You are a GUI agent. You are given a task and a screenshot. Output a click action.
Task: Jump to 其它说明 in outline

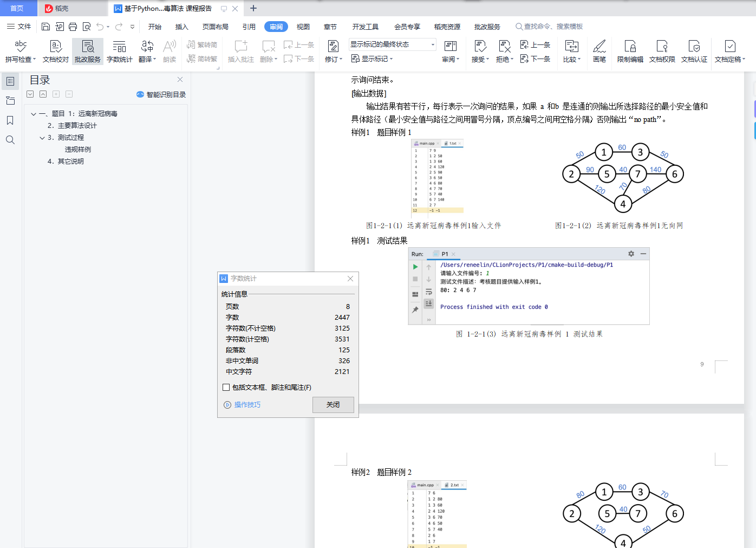point(66,162)
